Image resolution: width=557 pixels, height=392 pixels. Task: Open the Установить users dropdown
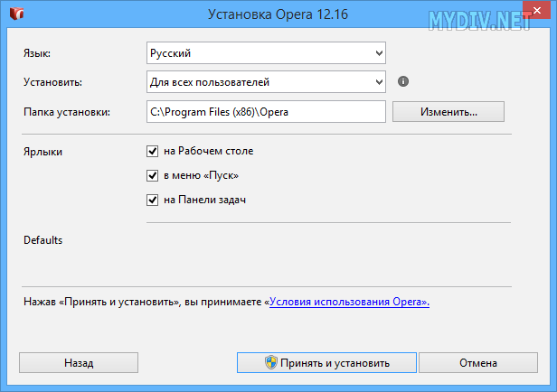point(266,82)
